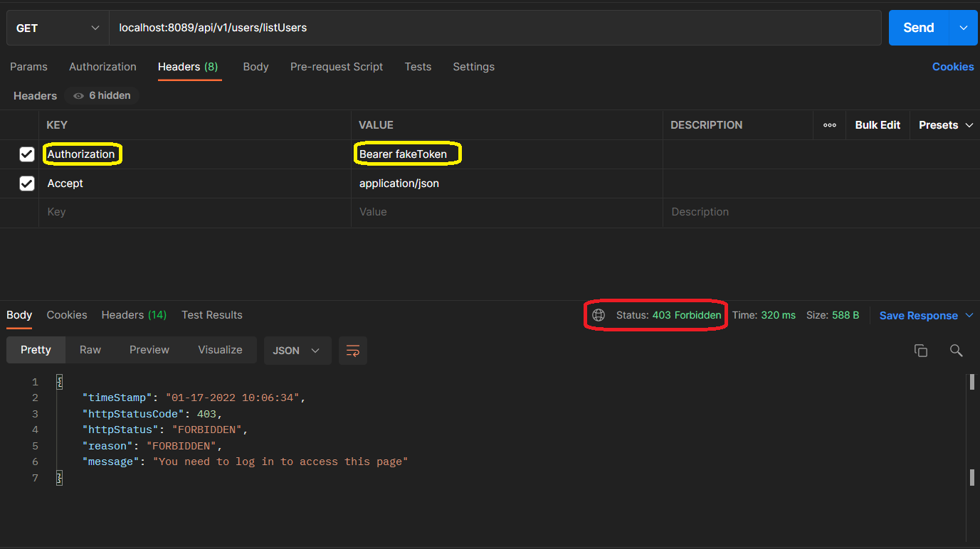980x549 pixels.
Task: Open the GET method dropdown
Action: [57, 28]
